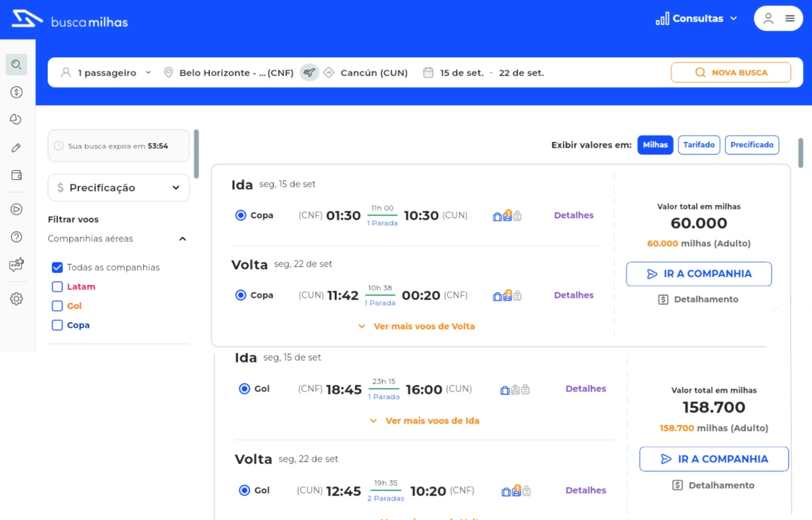Image resolution: width=812 pixels, height=520 pixels.
Task: Open the search icon in the sidebar
Action: click(x=16, y=64)
